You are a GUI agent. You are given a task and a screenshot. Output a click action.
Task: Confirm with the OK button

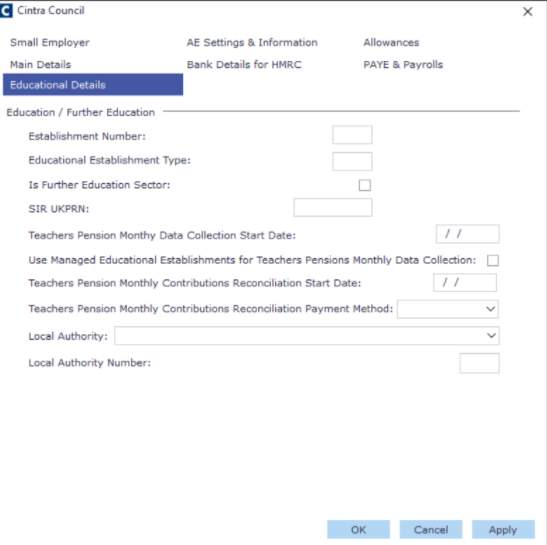tap(358, 530)
